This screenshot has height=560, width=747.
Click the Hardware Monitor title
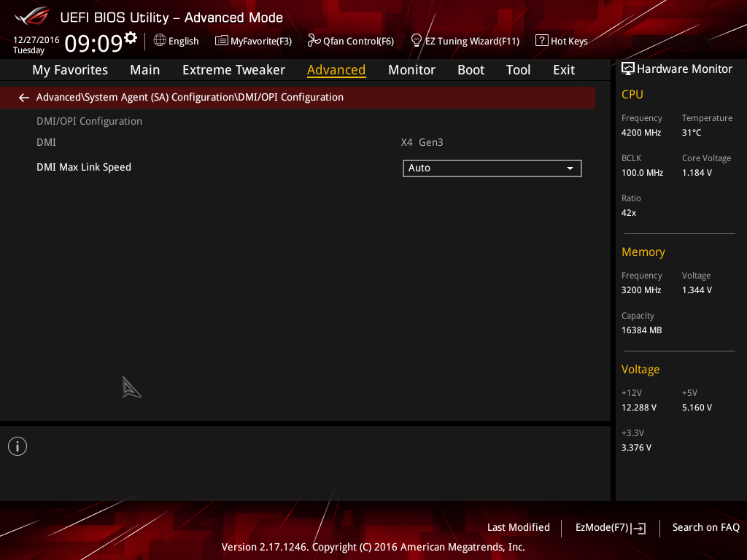click(x=684, y=69)
